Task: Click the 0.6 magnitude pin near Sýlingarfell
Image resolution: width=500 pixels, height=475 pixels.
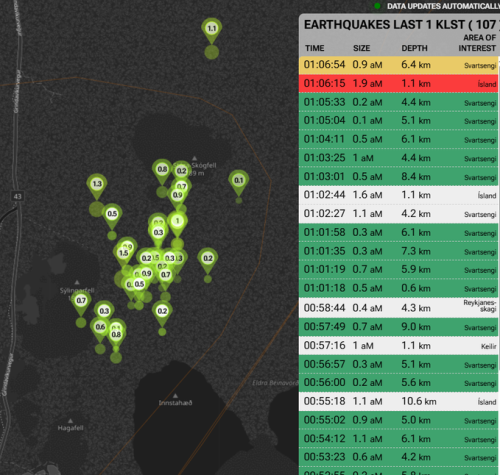Action: [x=100, y=327]
